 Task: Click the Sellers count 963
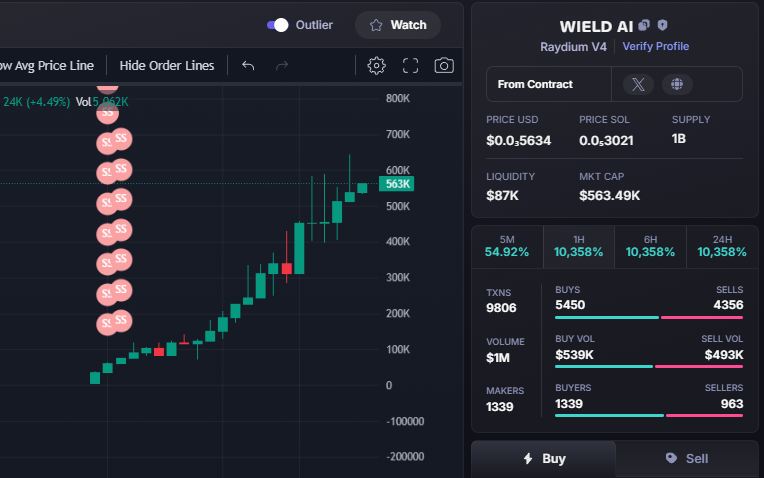pyautogui.click(x=732, y=404)
